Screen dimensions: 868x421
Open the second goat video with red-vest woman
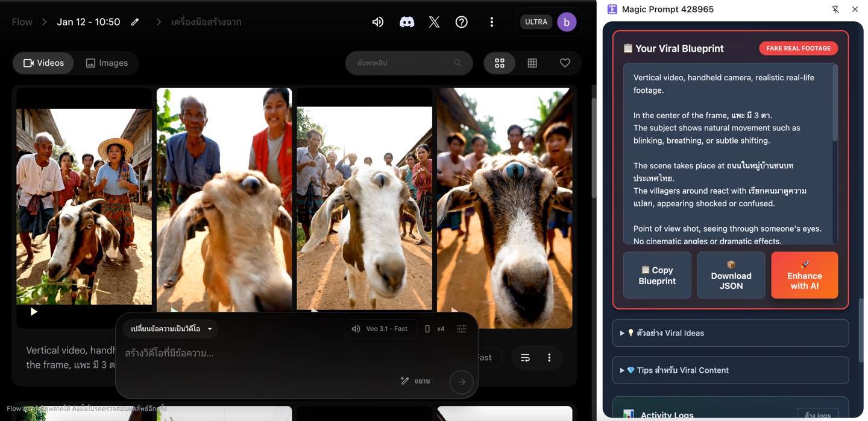pyautogui.click(x=224, y=200)
